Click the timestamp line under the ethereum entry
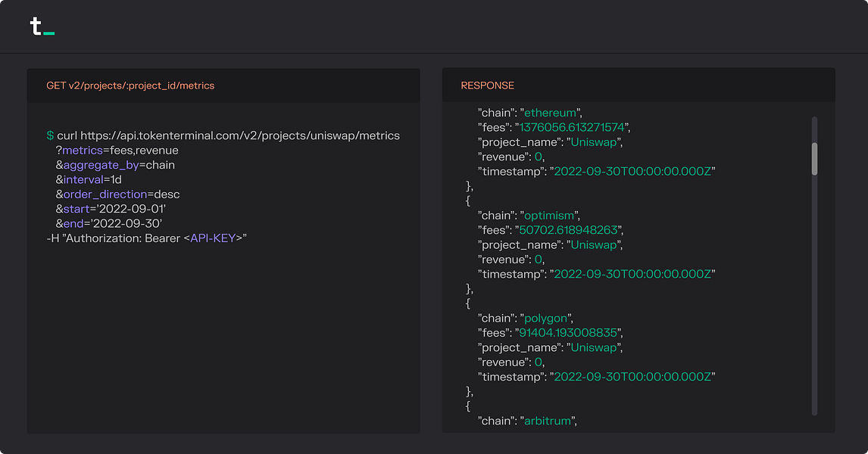The image size is (868, 454). point(597,172)
